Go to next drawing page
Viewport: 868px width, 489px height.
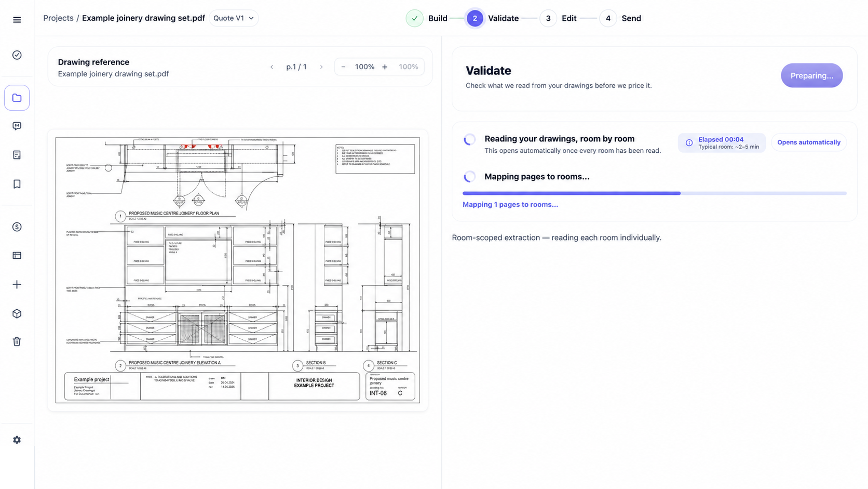pos(321,67)
